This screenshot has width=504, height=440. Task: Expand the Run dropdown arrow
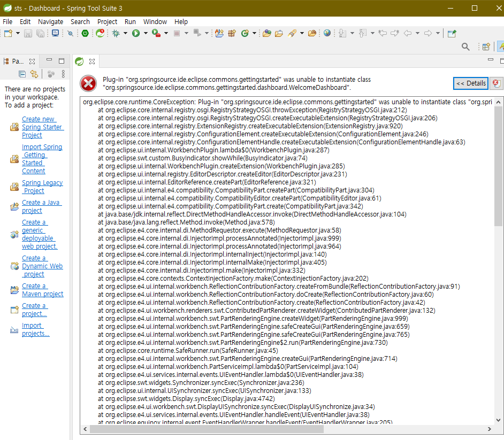point(146,33)
